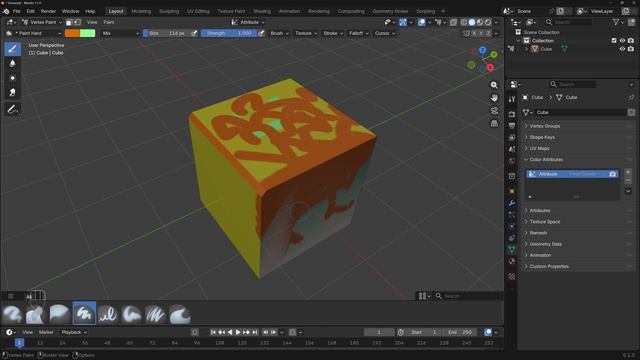Click the play animation button

pos(238,332)
